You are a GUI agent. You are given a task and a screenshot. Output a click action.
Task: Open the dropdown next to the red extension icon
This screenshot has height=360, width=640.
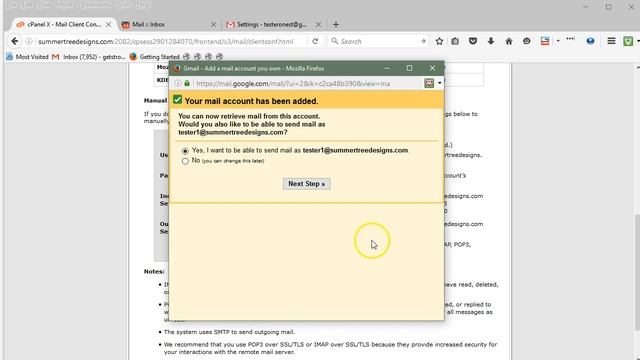(x=558, y=41)
